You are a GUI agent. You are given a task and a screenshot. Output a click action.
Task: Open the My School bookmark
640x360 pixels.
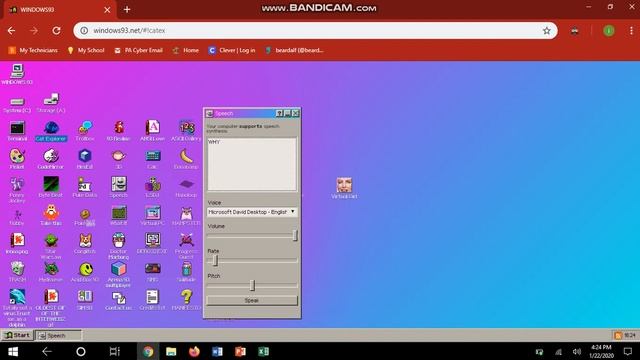[86, 50]
